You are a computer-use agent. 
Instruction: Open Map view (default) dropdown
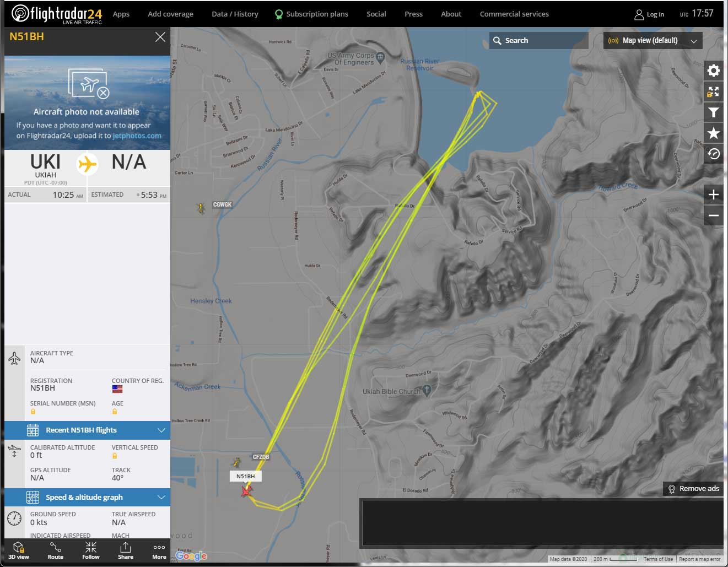[652, 41]
